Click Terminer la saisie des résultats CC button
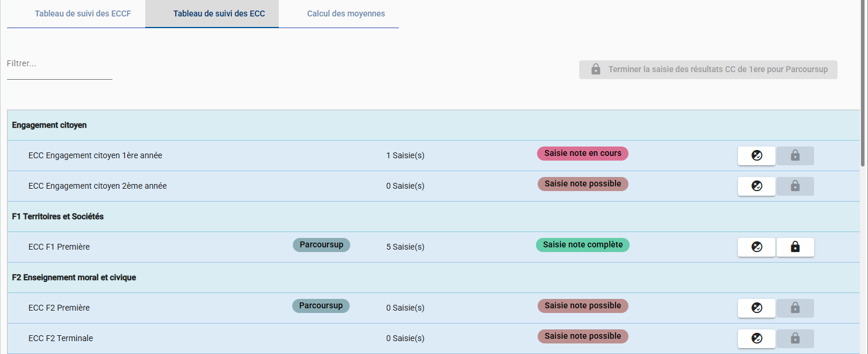This screenshot has width=868, height=354. click(x=708, y=70)
